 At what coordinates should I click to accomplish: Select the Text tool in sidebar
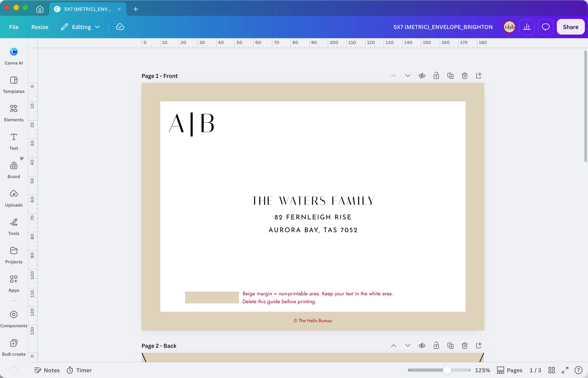[14, 142]
